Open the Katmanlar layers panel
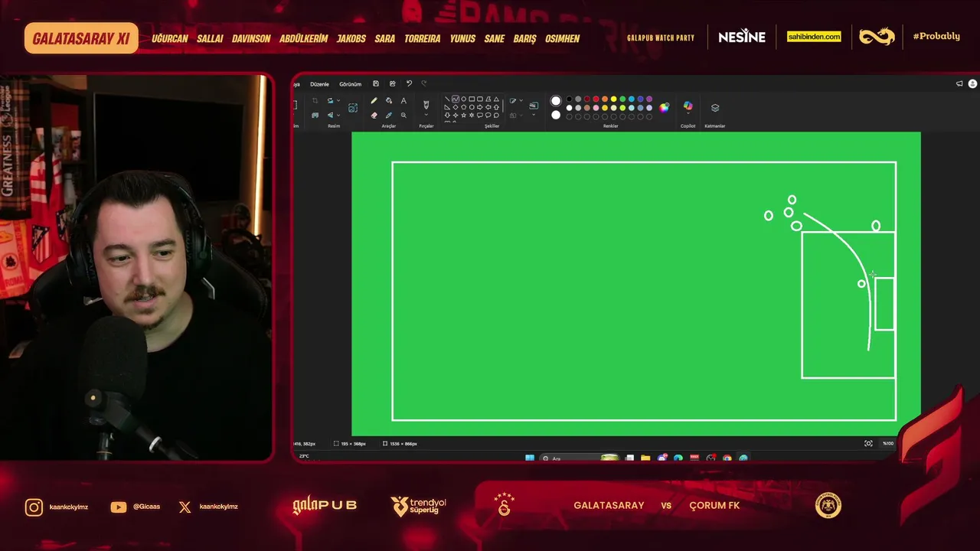Viewport: 980px width, 551px height. click(715, 108)
